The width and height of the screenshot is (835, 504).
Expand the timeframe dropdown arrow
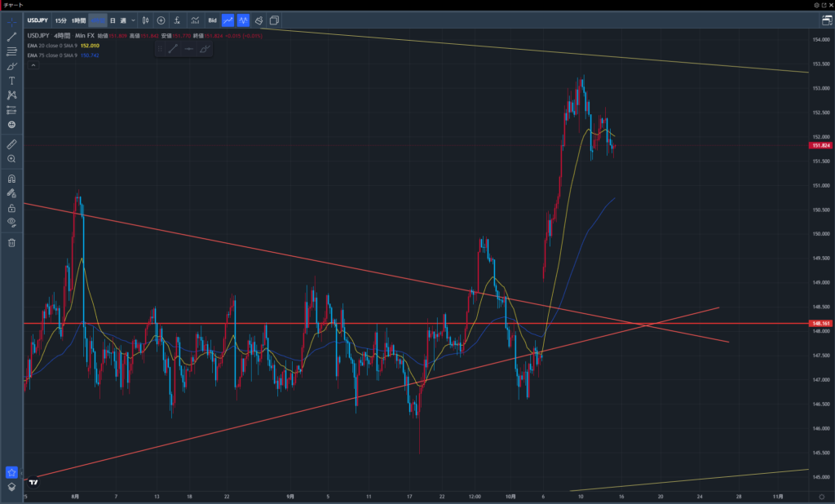click(x=133, y=20)
